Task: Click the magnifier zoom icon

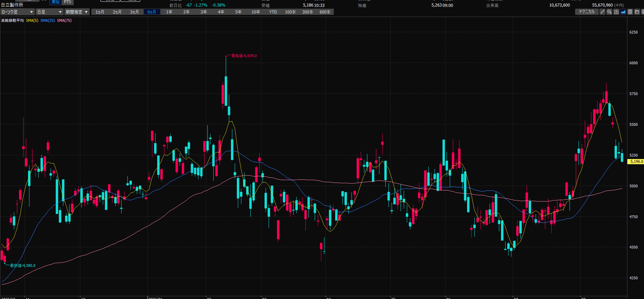Action: click(609, 12)
